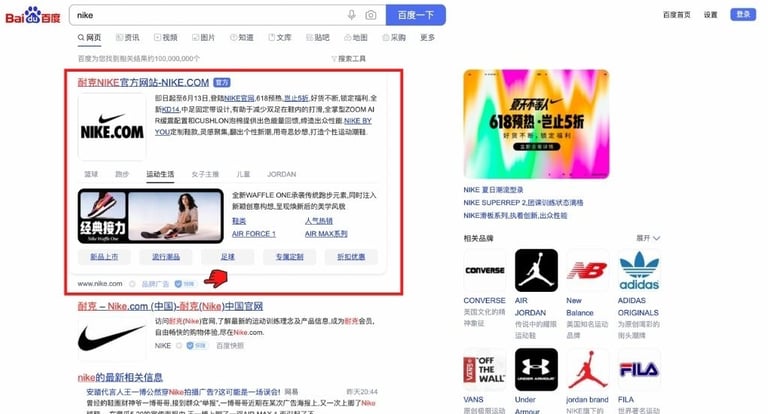Open news article about 王一博 Nike广告

(183, 392)
